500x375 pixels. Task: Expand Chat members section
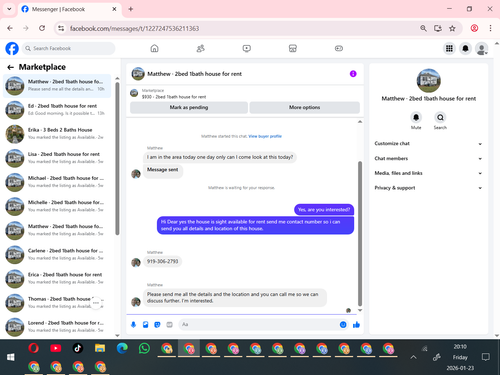(428, 158)
